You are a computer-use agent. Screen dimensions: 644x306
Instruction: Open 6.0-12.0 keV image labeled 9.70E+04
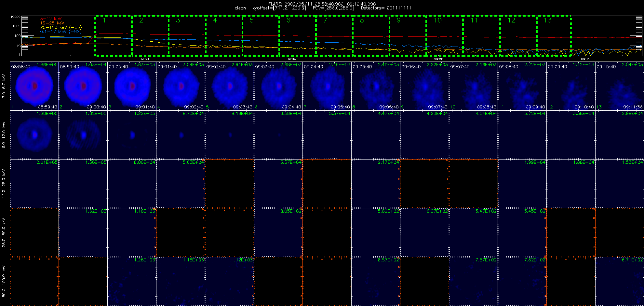tap(181, 135)
